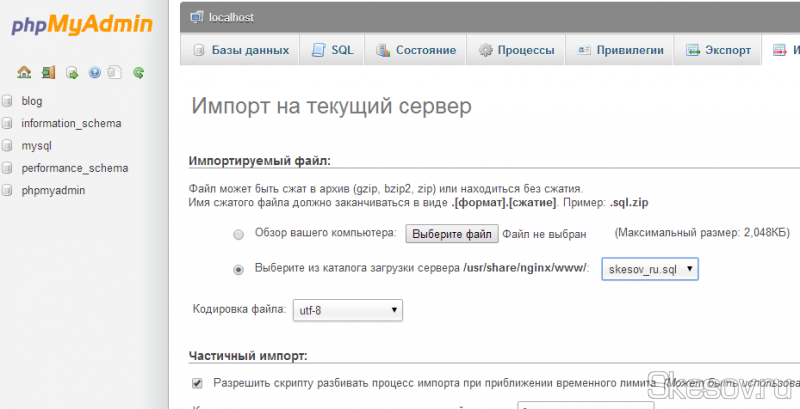
Task: Select the server upload directory radio button
Action: click(x=237, y=269)
